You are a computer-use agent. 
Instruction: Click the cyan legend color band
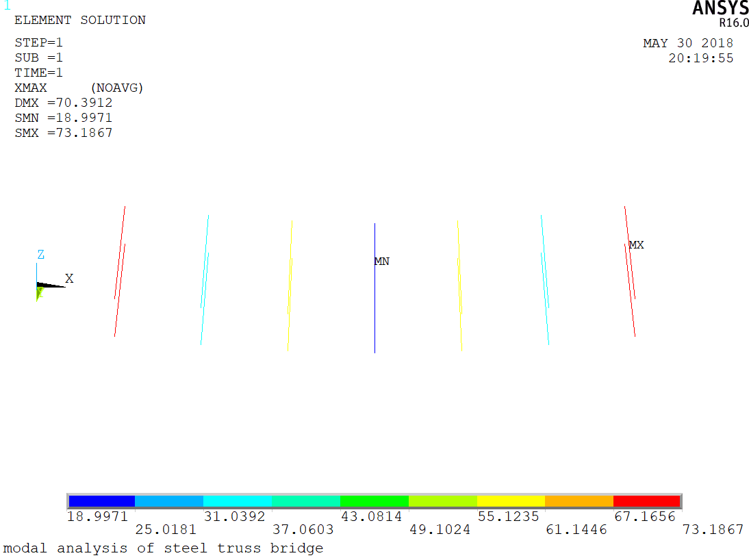[238, 500]
